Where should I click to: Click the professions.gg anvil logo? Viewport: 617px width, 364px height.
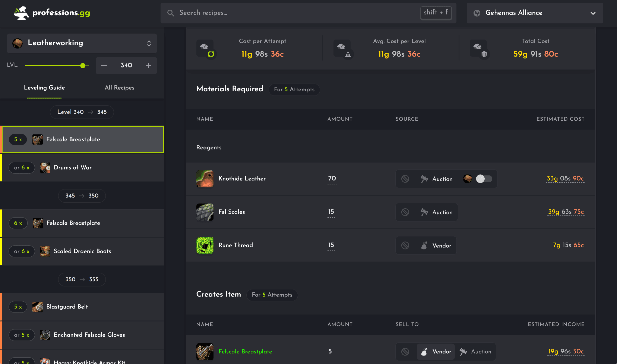(21, 13)
